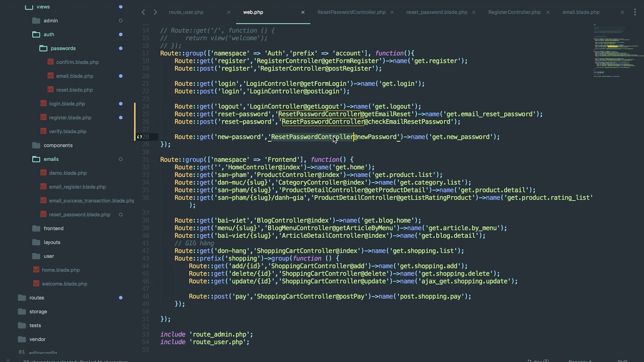Viewport: 644px width, 362px height.
Task: Expand the components folder
Action: coord(36,145)
